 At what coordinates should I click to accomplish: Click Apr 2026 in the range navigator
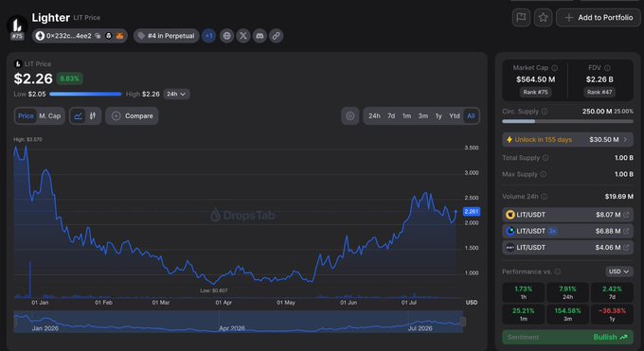231,328
